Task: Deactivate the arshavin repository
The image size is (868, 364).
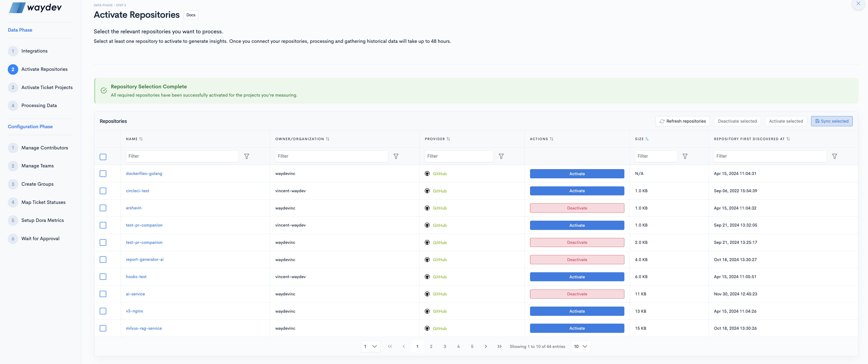Action: (576, 208)
